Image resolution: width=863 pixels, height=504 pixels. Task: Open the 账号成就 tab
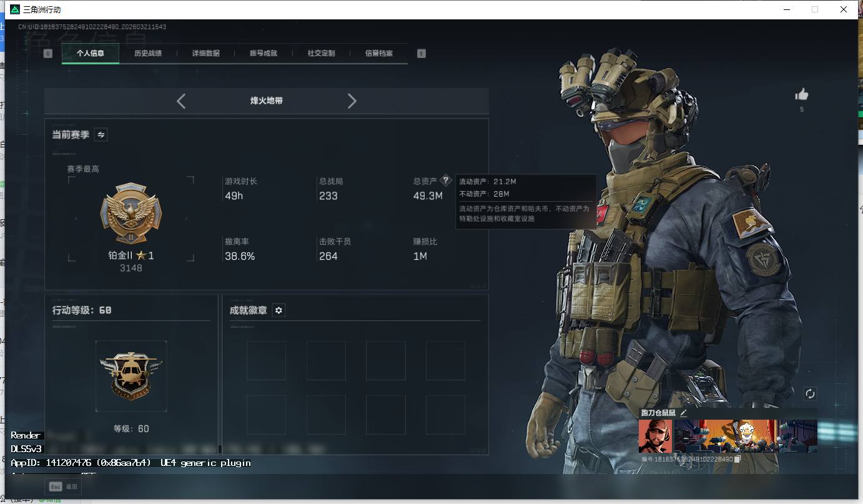[x=264, y=54]
